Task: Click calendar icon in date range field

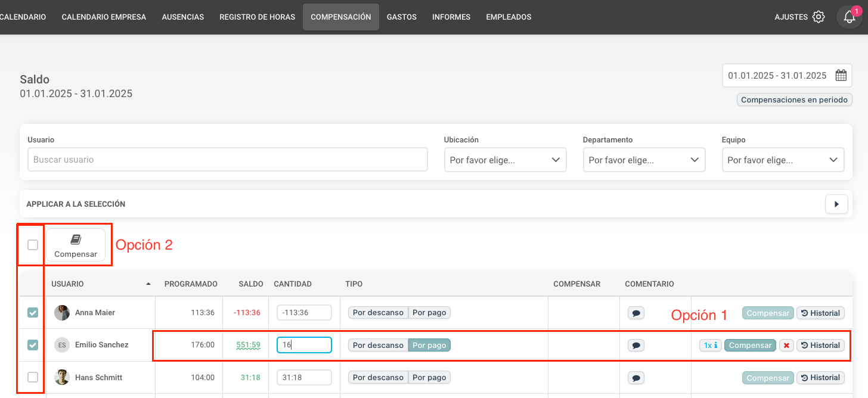Action: pyautogui.click(x=841, y=76)
